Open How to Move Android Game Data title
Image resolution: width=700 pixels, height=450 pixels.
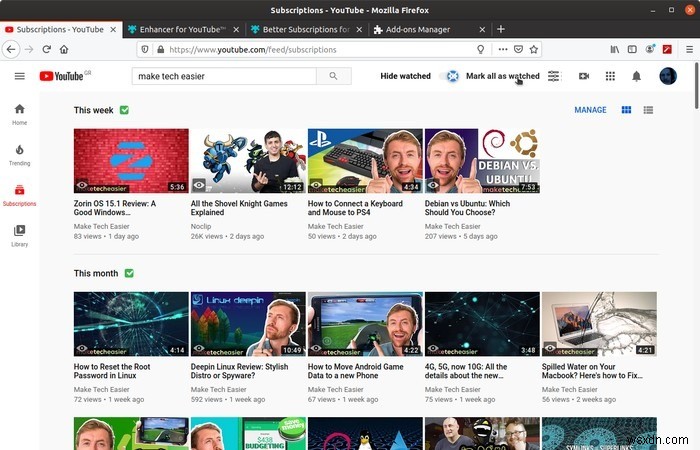pos(356,371)
